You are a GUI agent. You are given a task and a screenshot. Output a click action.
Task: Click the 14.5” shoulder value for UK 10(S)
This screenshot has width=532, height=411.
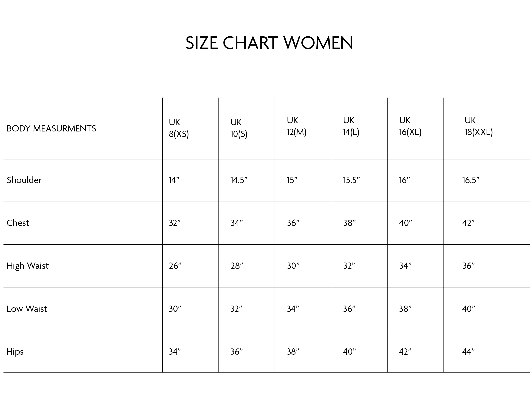tap(239, 180)
